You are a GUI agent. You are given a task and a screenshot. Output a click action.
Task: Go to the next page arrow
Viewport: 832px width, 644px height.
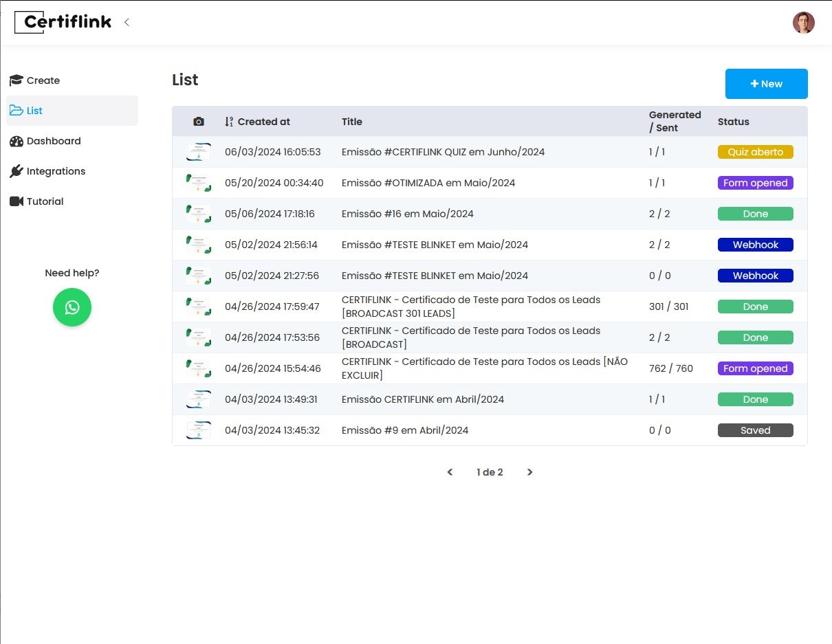point(529,472)
